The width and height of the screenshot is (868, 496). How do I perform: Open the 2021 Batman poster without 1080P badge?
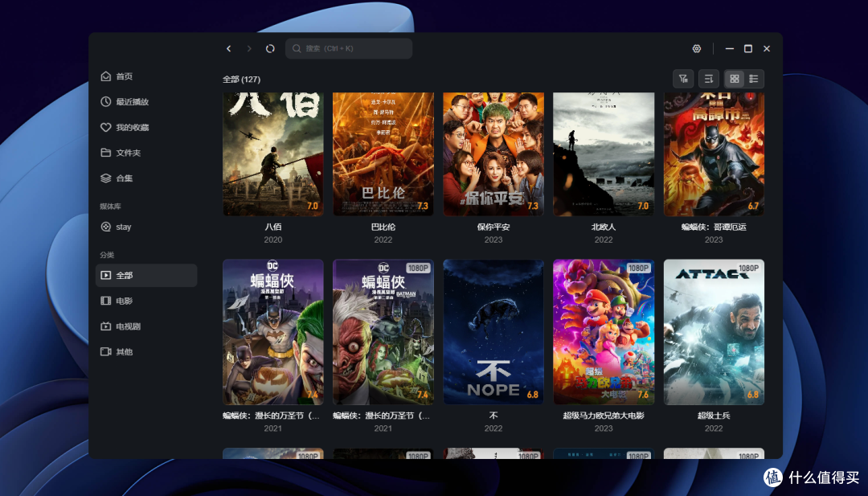pyautogui.click(x=273, y=332)
